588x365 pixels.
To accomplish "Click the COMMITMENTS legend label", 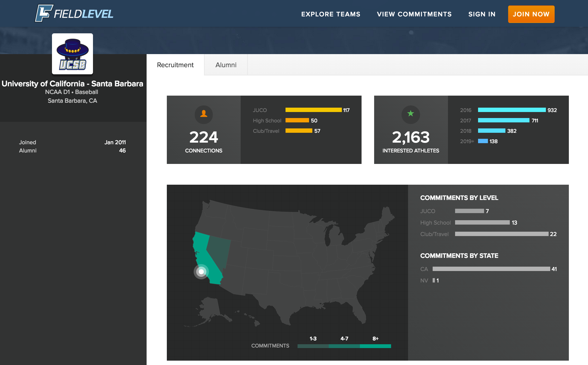I will (x=270, y=346).
